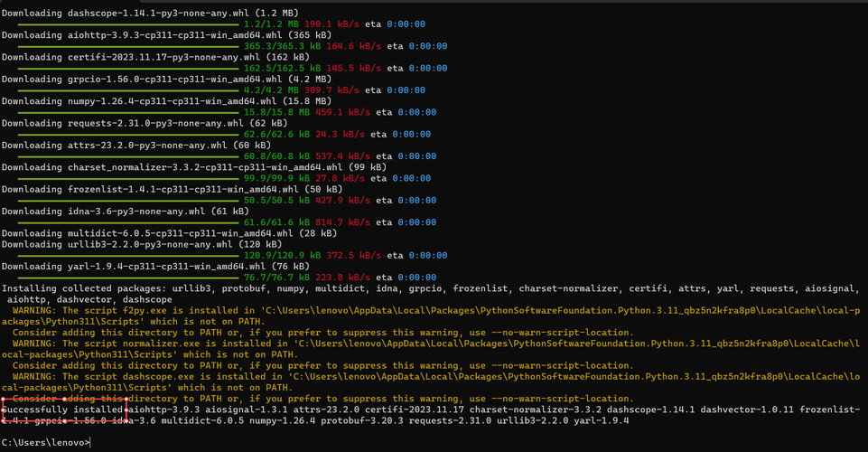868x452 pixels.
Task: Click the red "459.1 kB/s" speed
Action: coord(342,112)
